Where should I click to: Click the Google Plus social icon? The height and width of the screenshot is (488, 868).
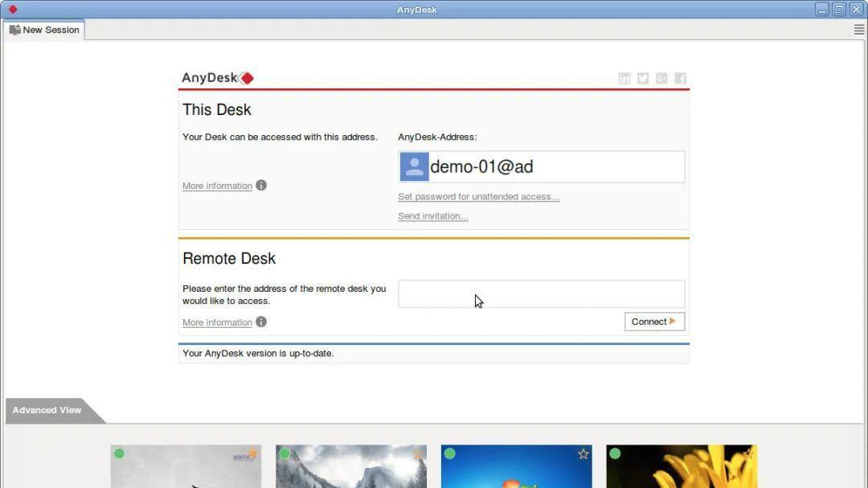pos(661,79)
